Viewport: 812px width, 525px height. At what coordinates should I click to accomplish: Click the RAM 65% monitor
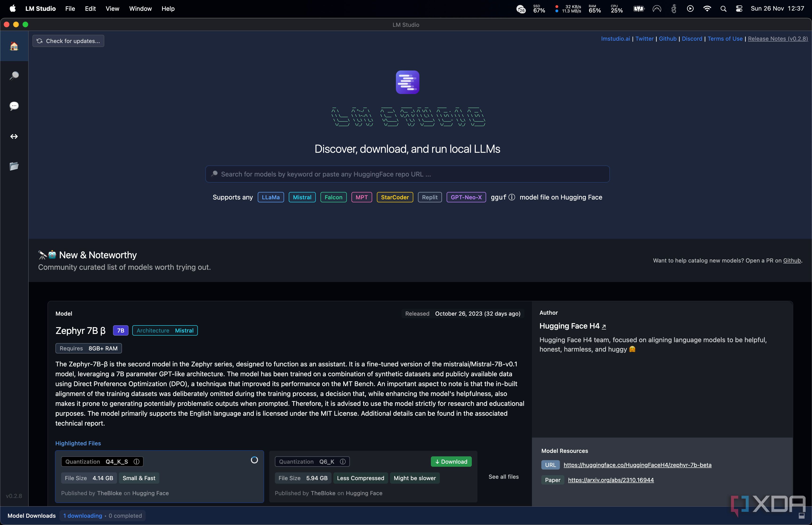(x=595, y=8)
